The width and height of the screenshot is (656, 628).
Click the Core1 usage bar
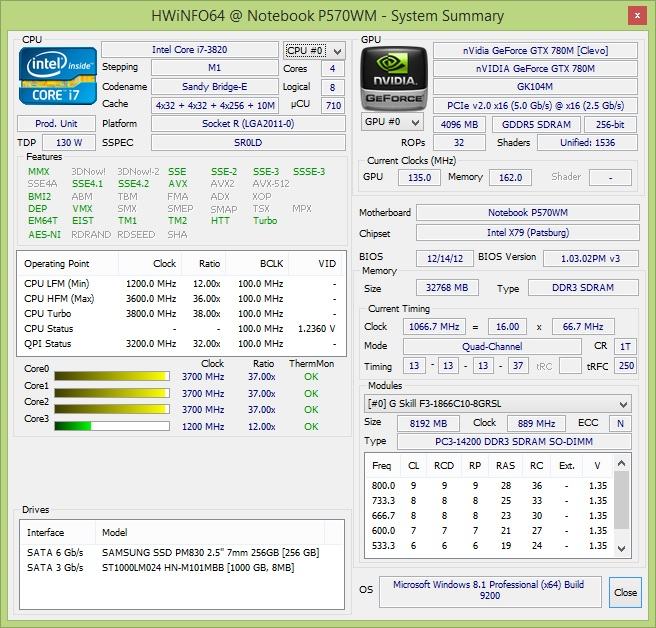pos(112,393)
